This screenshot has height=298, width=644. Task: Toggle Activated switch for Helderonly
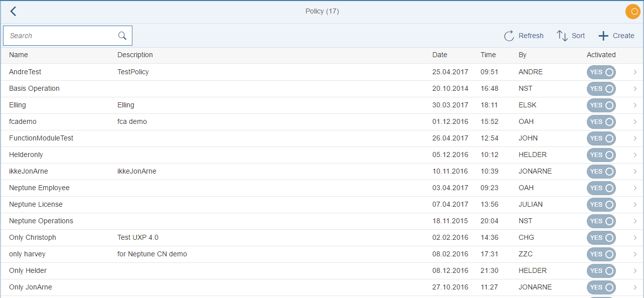point(601,155)
